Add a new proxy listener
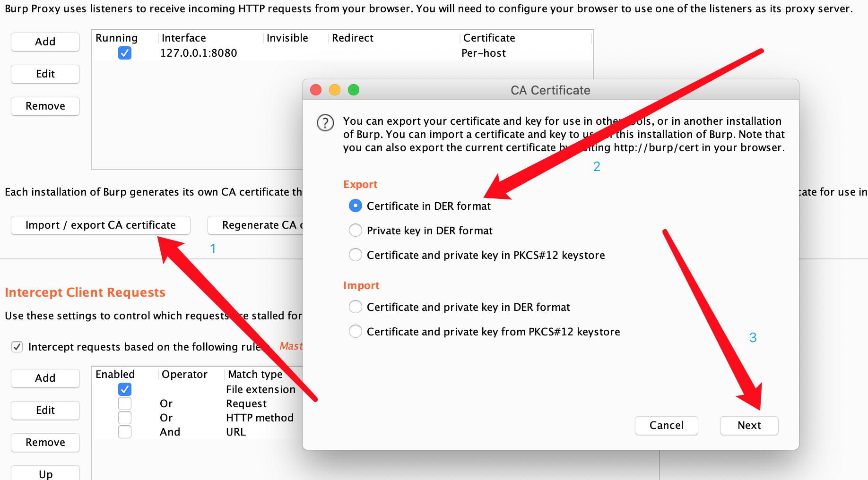The image size is (868, 480). point(45,42)
